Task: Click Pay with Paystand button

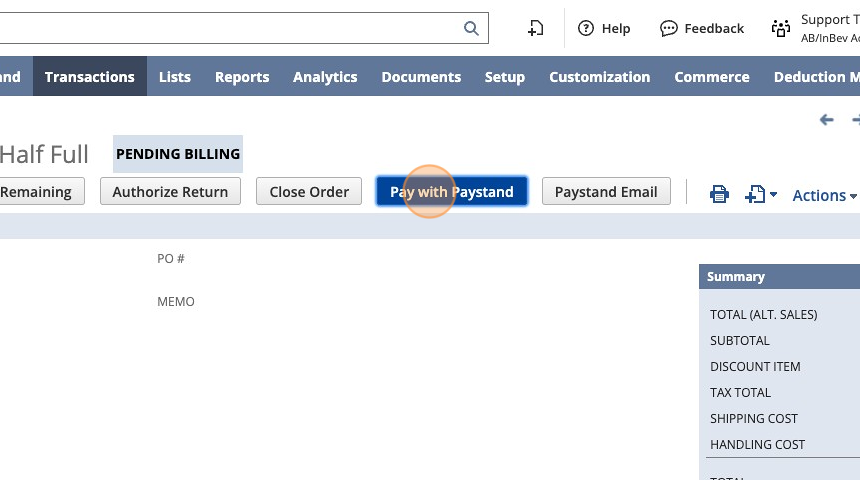Action: click(451, 191)
